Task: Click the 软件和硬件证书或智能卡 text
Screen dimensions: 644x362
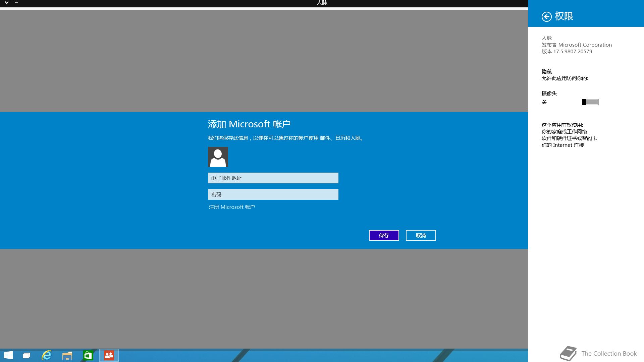Action: point(569,138)
